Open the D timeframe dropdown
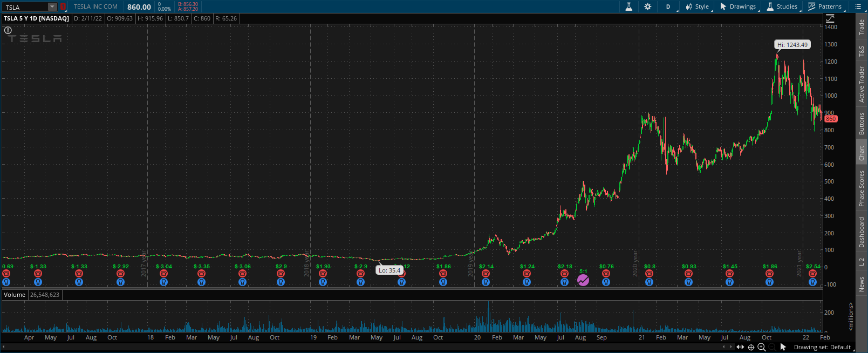 pyautogui.click(x=668, y=6)
